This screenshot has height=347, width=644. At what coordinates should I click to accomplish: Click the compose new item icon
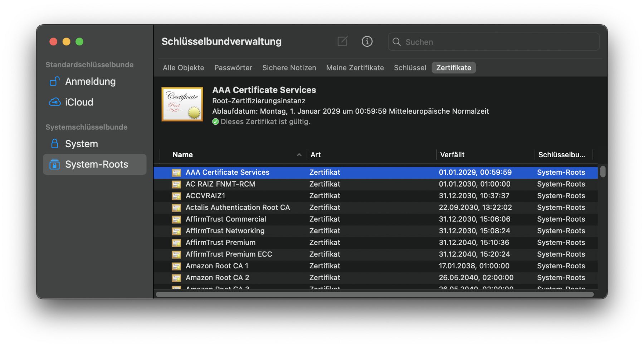pos(342,41)
